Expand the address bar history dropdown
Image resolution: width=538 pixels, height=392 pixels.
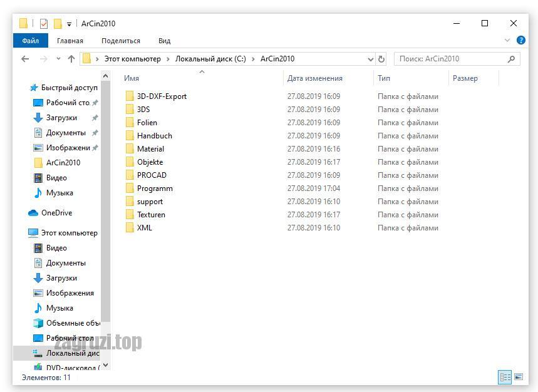click(x=370, y=59)
